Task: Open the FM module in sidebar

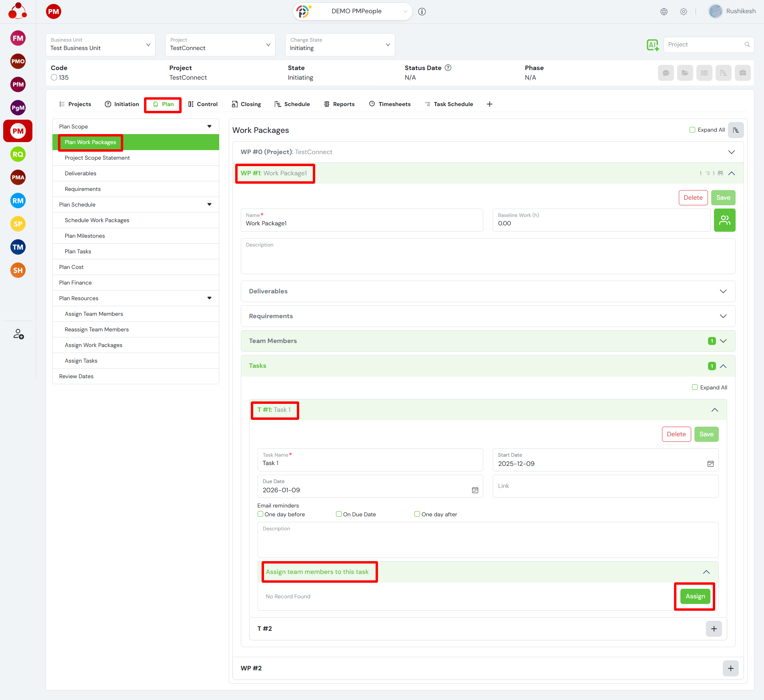Action: pyautogui.click(x=18, y=38)
